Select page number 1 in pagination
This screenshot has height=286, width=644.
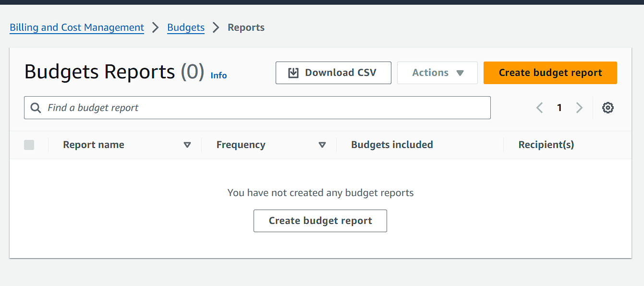coord(559,108)
